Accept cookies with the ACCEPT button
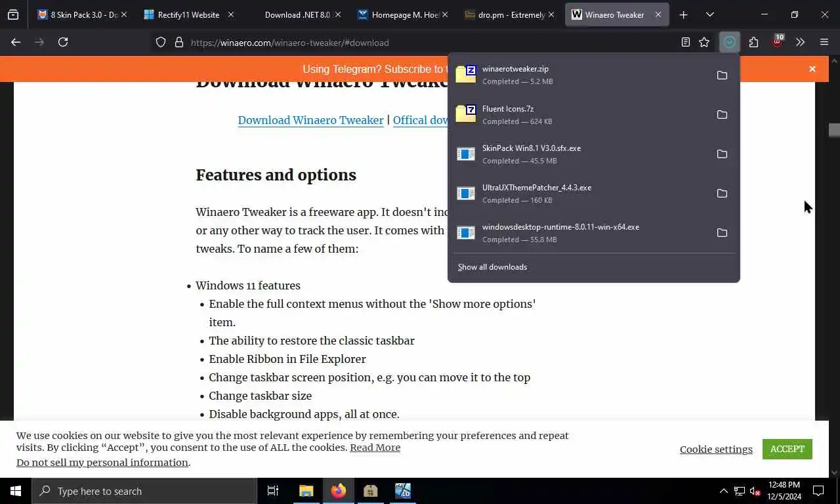840x504 pixels. tap(787, 449)
